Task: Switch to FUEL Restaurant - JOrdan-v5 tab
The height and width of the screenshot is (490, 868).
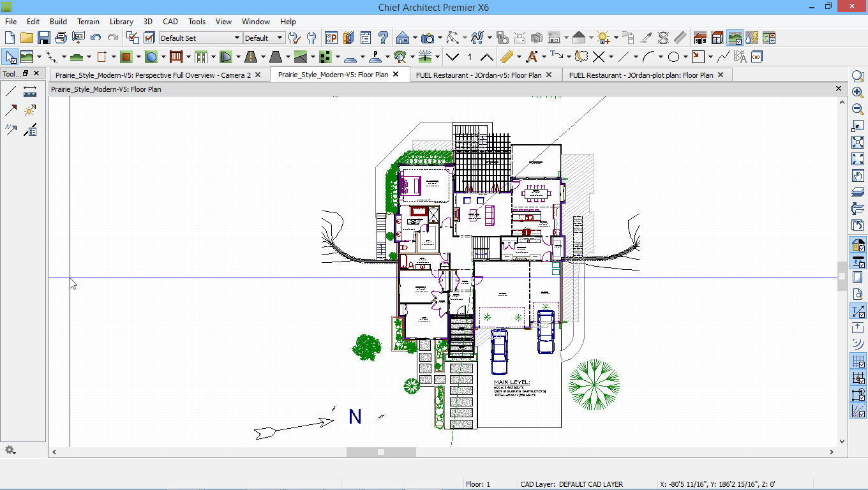Action: pos(478,75)
